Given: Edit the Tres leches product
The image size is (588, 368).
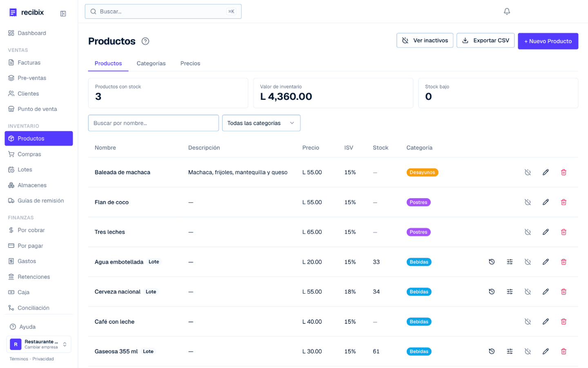Looking at the screenshot, I should click(x=546, y=232).
